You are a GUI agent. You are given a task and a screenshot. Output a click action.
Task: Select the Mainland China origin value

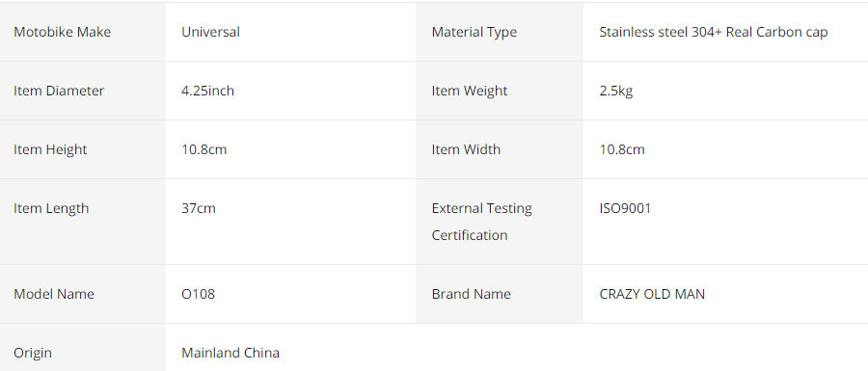231,353
